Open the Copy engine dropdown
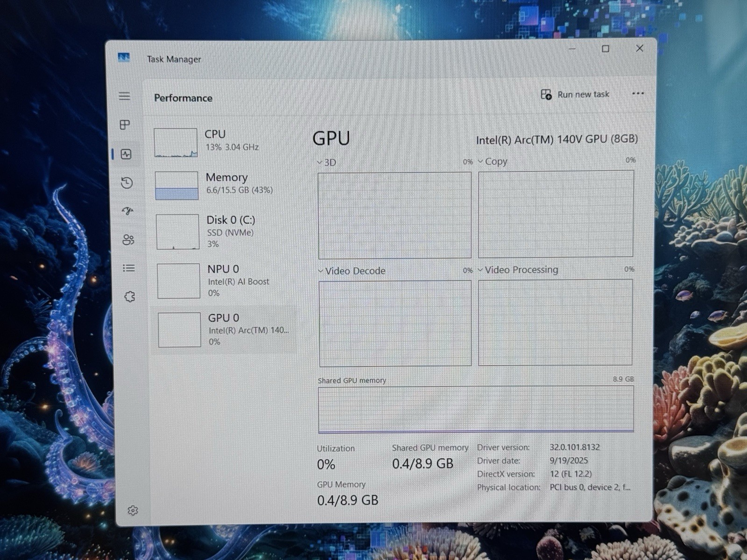This screenshot has width=747, height=560. tap(492, 161)
